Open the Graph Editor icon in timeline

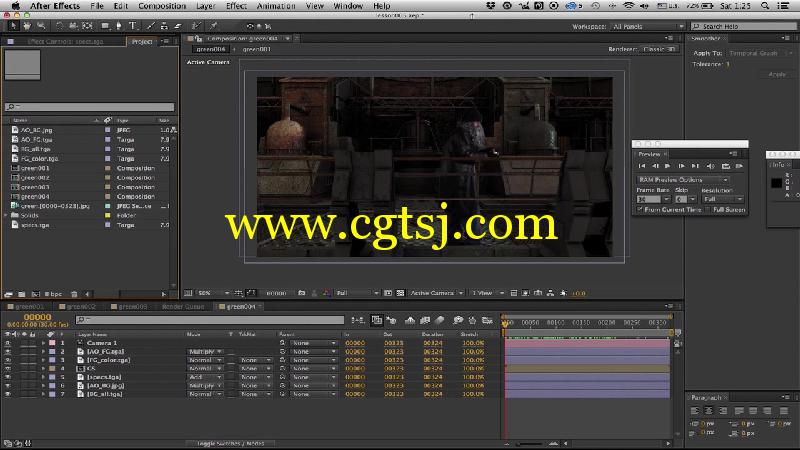click(487, 320)
